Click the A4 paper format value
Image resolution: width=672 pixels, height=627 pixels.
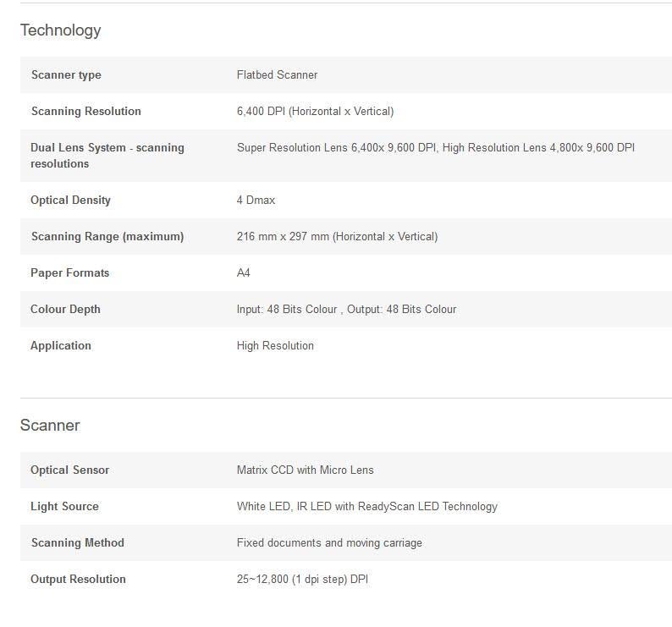(x=244, y=272)
